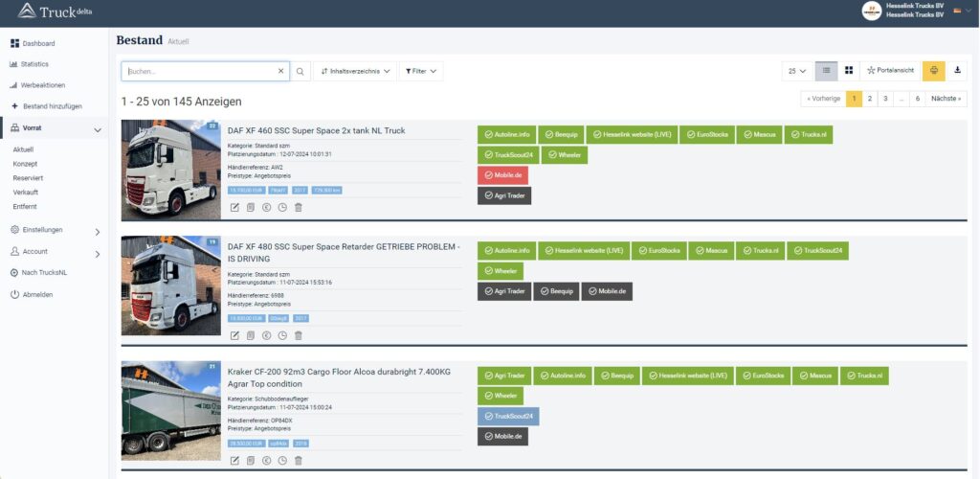Click edit icon for DAF XF 460 listing
The height and width of the screenshot is (479, 980).
234,207
